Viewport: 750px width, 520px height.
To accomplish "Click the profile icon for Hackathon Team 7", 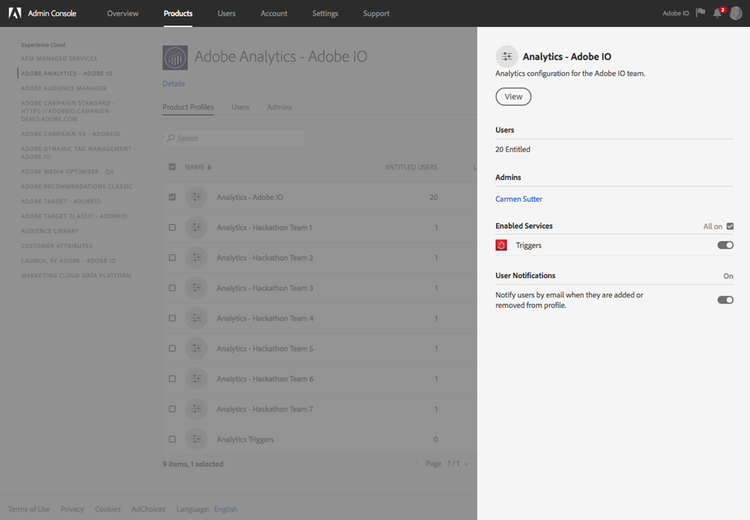I will 196,409.
